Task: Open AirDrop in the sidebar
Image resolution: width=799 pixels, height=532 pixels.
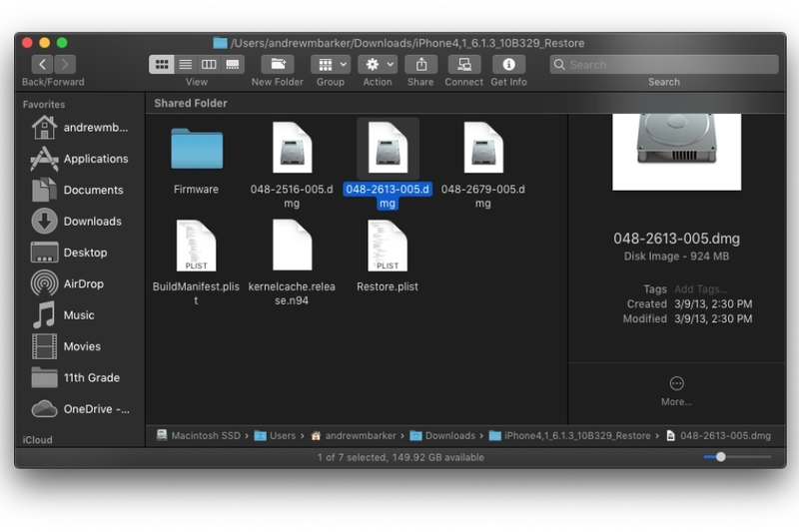Action: (x=80, y=284)
